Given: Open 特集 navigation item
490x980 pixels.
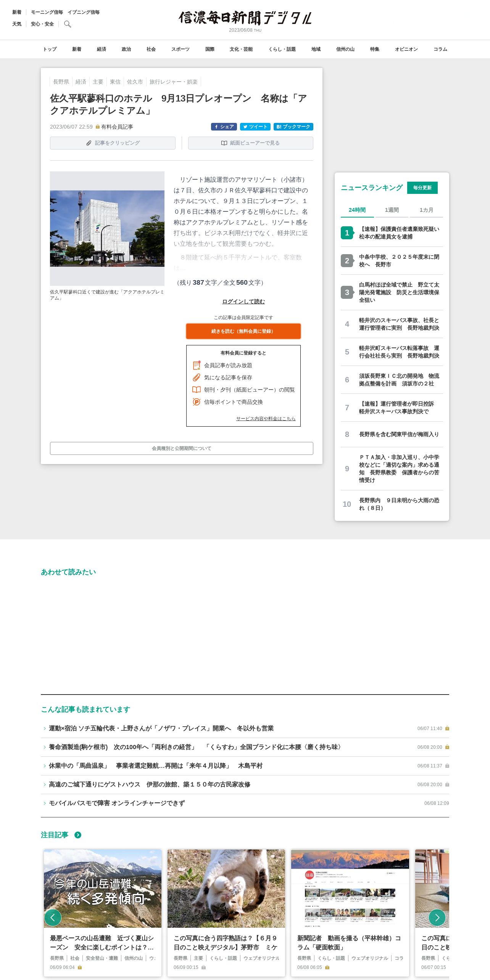Looking at the screenshot, I should click(x=375, y=49).
